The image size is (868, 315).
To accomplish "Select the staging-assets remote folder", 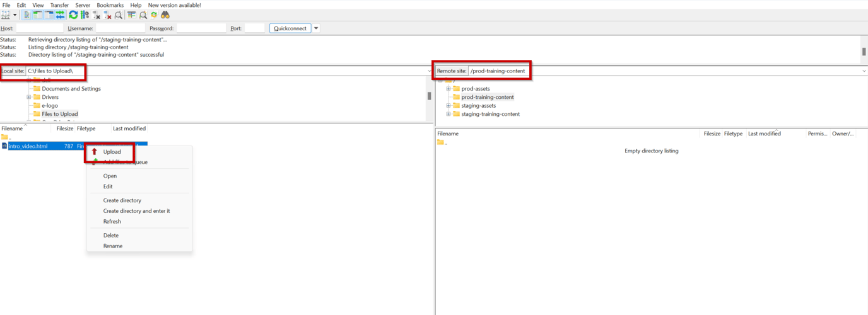I will (479, 106).
